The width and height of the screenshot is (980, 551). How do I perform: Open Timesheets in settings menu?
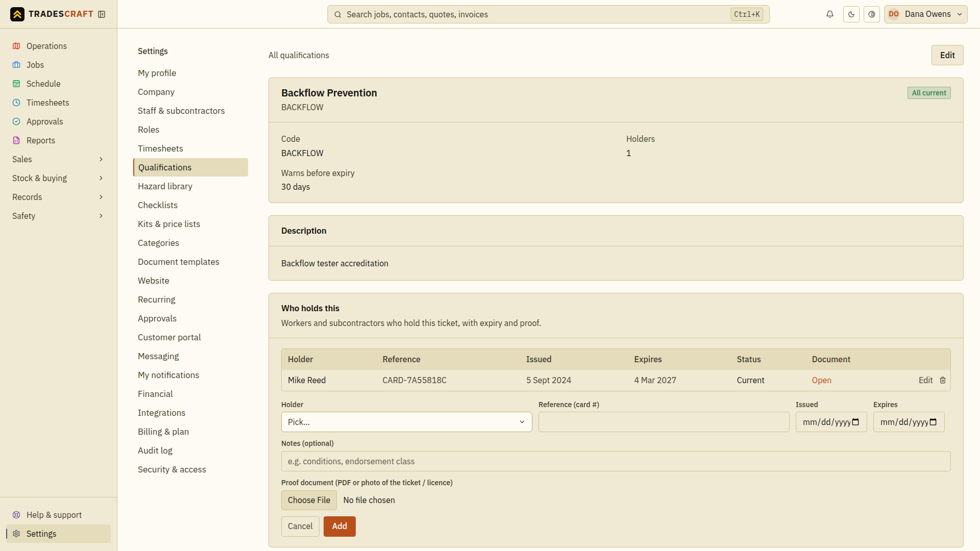[190, 148]
